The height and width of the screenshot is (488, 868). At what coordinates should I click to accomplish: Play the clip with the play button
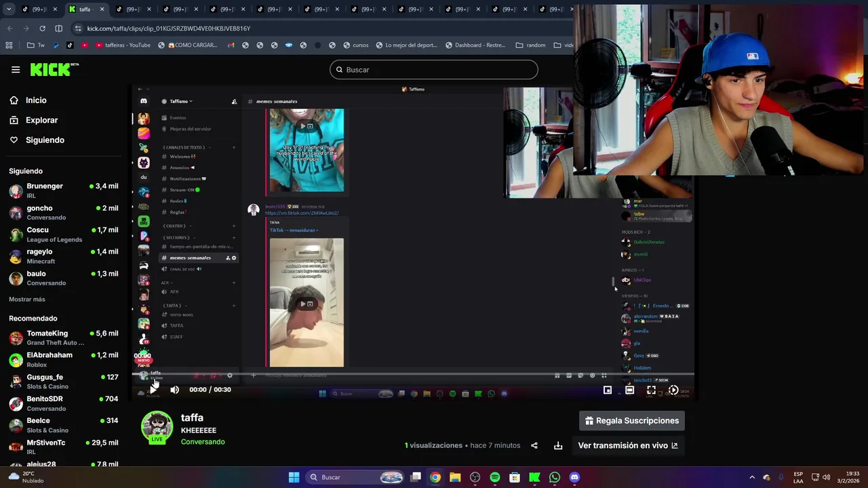[153, 389]
